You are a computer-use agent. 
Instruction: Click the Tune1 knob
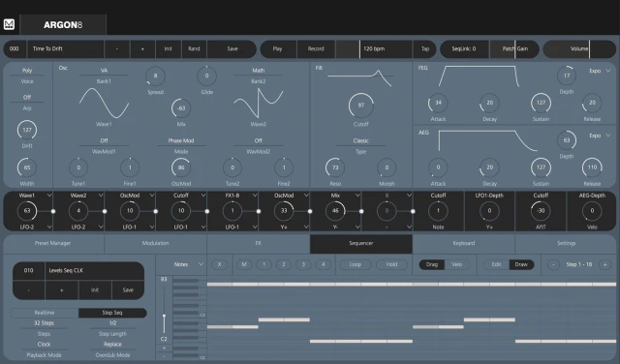78,167
